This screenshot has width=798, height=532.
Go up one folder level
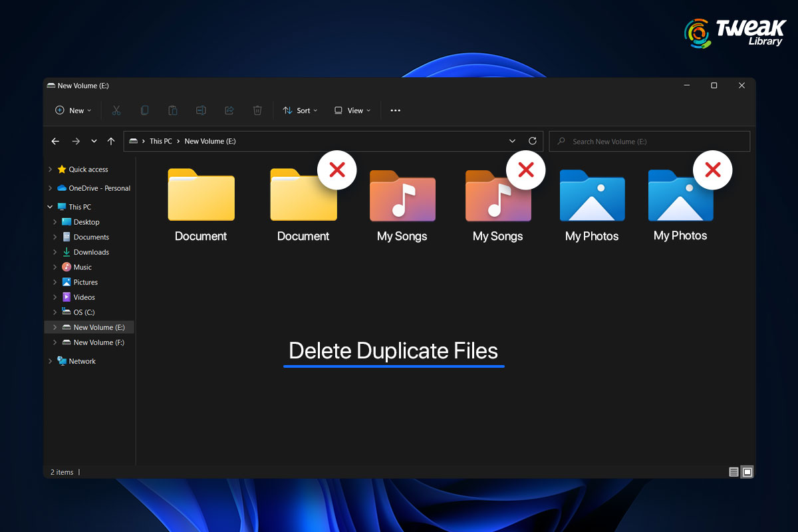(x=111, y=141)
